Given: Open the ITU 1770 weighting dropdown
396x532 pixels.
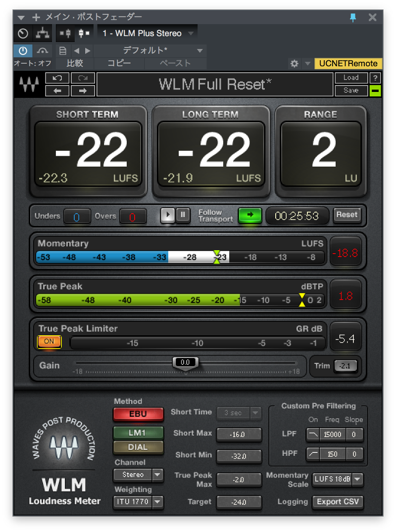Looking at the screenshot, I should coord(138,501).
